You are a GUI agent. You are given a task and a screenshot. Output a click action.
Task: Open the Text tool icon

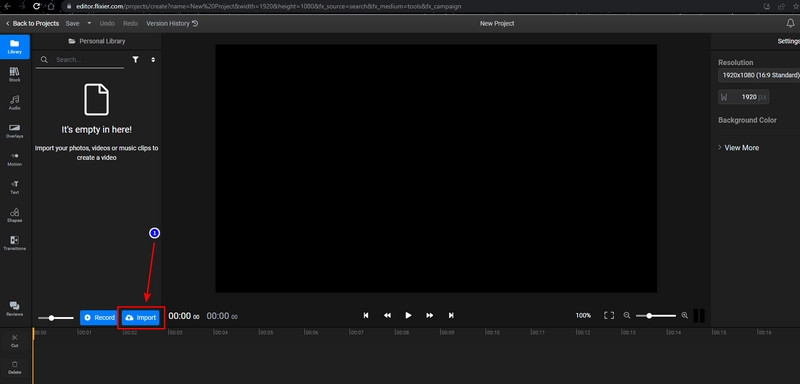pyautogui.click(x=14, y=187)
